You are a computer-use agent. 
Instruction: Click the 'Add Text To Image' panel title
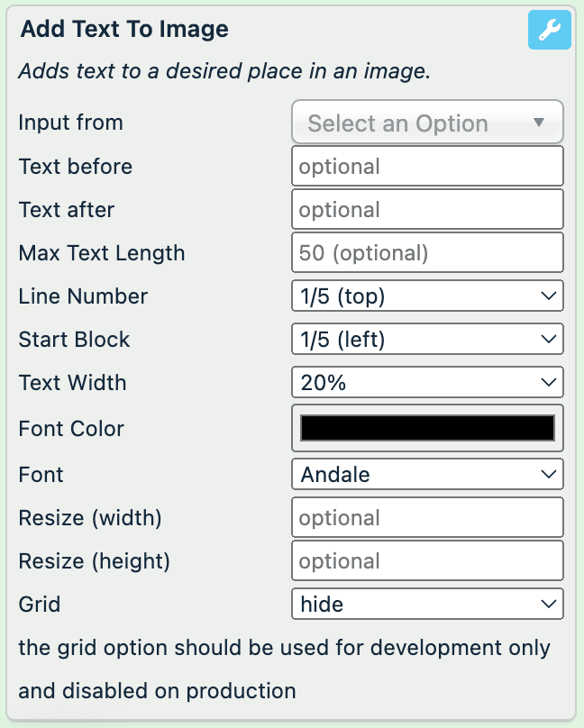click(x=123, y=29)
